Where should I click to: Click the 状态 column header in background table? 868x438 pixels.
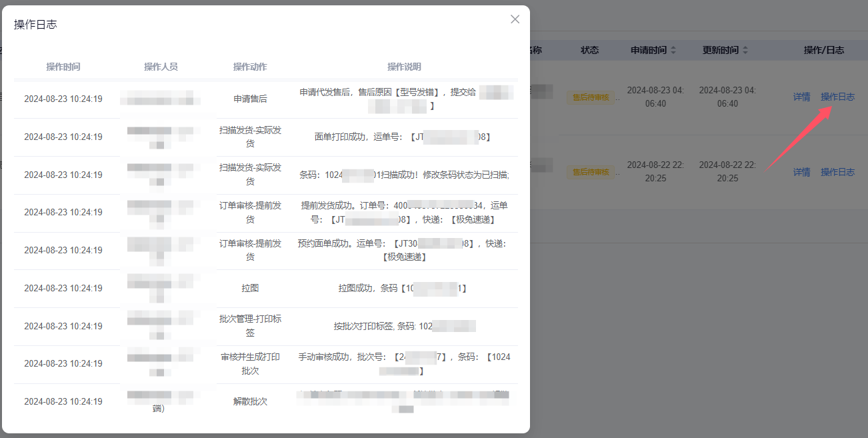[x=589, y=50]
